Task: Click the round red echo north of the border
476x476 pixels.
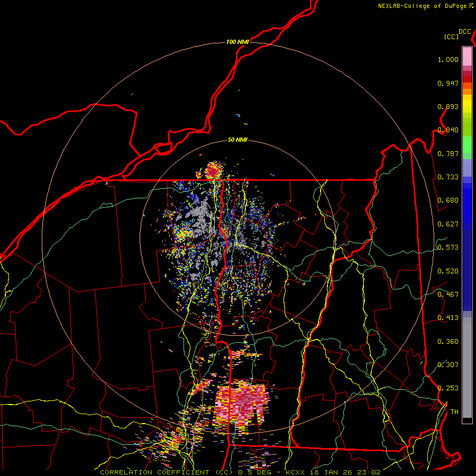Action: pyautogui.click(x=214, y=170)
